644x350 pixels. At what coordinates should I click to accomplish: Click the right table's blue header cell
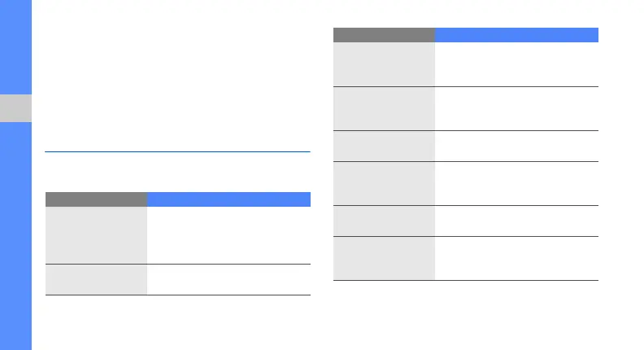click(516, 35)
